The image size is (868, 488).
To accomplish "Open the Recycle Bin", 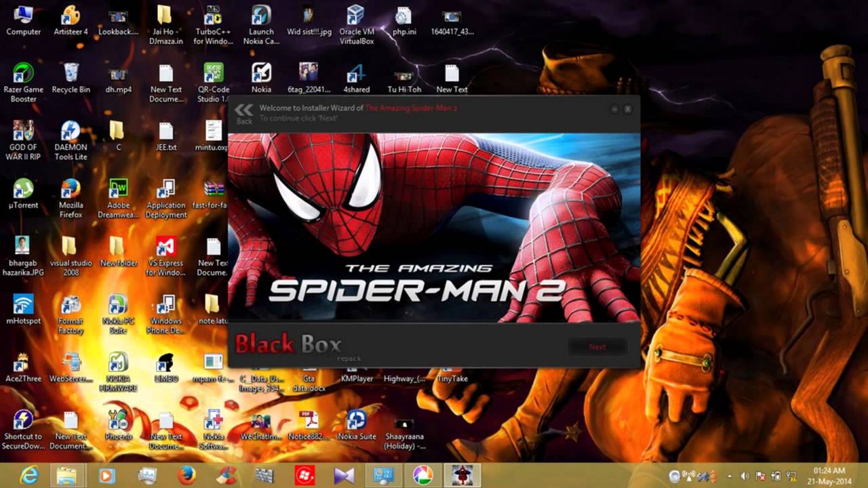I will click(71, 78).
